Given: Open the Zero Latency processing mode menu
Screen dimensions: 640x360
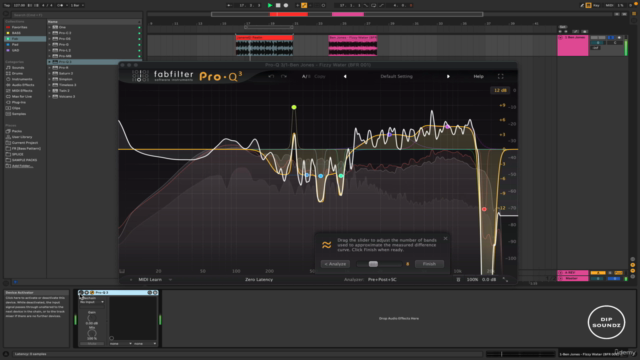Looking at the screenshot, I should [x=259, y=280].
